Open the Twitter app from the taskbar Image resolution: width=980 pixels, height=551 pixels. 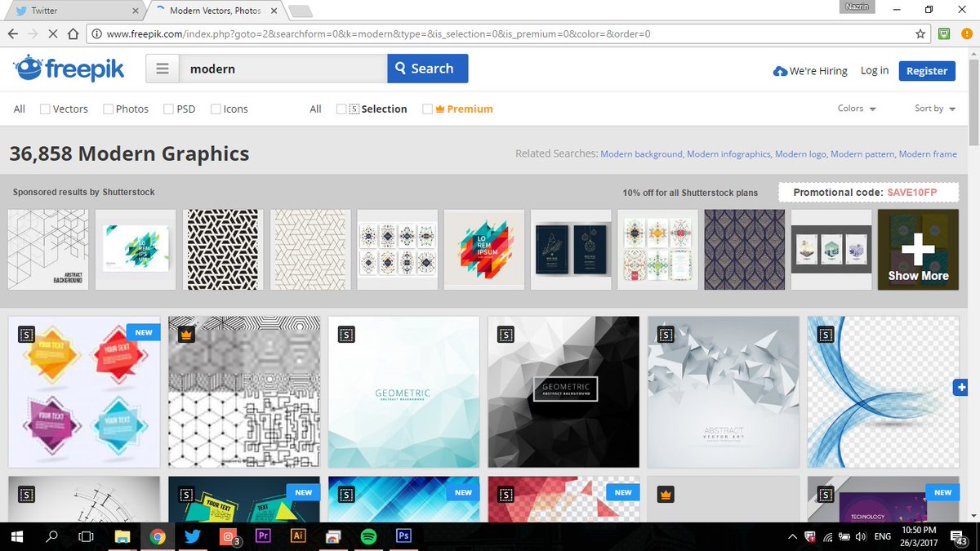193,536
